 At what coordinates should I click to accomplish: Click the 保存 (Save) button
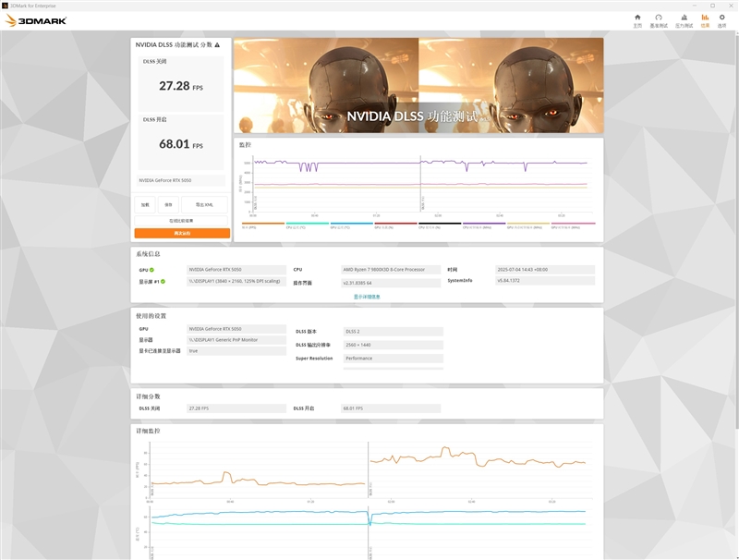click(x=168, y=204)
